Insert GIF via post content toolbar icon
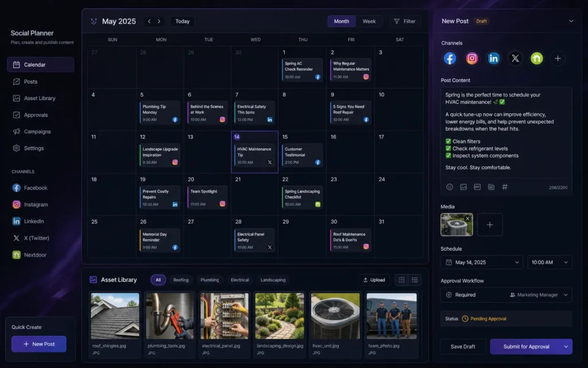This screenshot has height=368, width=588. 477,187
